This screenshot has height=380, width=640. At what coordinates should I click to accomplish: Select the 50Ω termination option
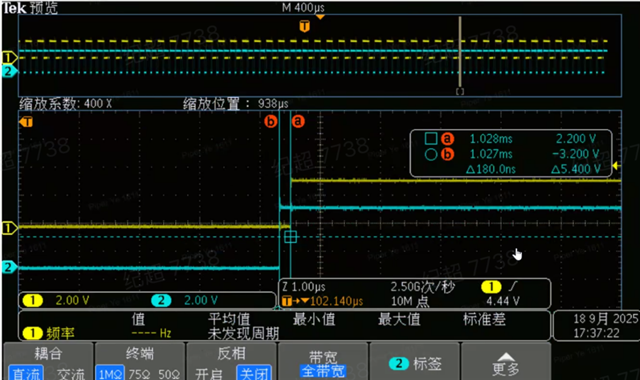pos(169,374)
